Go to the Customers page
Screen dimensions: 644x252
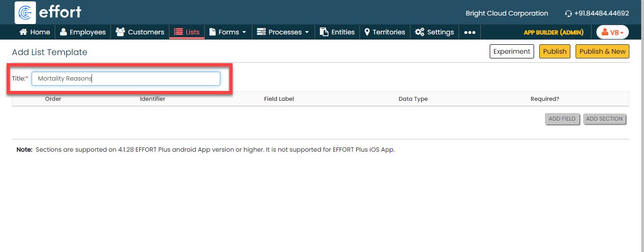(x=140, y=32)
